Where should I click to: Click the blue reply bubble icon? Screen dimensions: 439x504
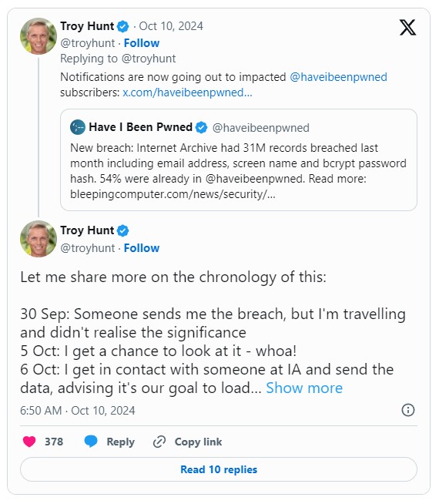91,442
